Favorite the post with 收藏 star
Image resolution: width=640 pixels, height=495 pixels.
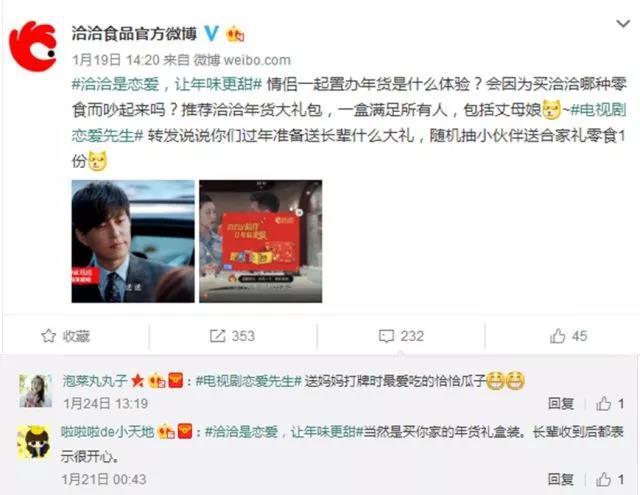65,336
